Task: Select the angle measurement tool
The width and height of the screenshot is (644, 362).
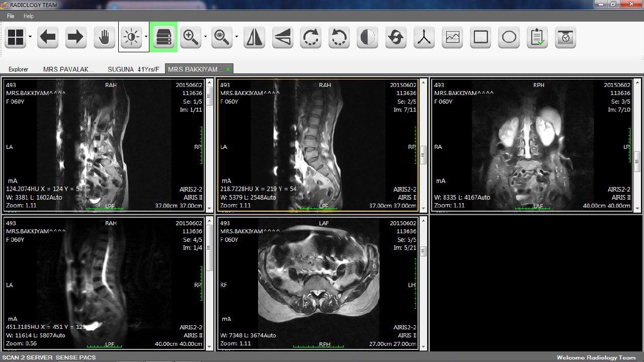Action: tap(425, 37)
